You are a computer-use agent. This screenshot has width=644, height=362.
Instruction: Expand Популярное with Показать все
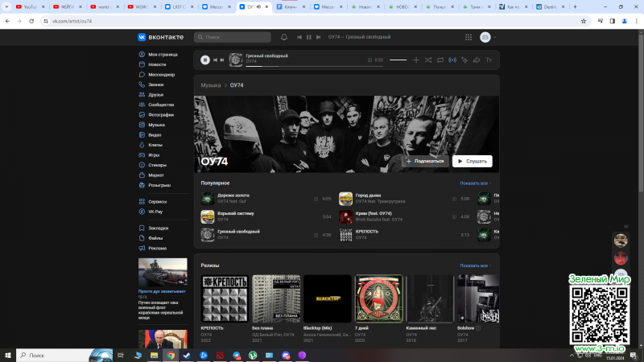pyautogui.click(x=475, y=183)
